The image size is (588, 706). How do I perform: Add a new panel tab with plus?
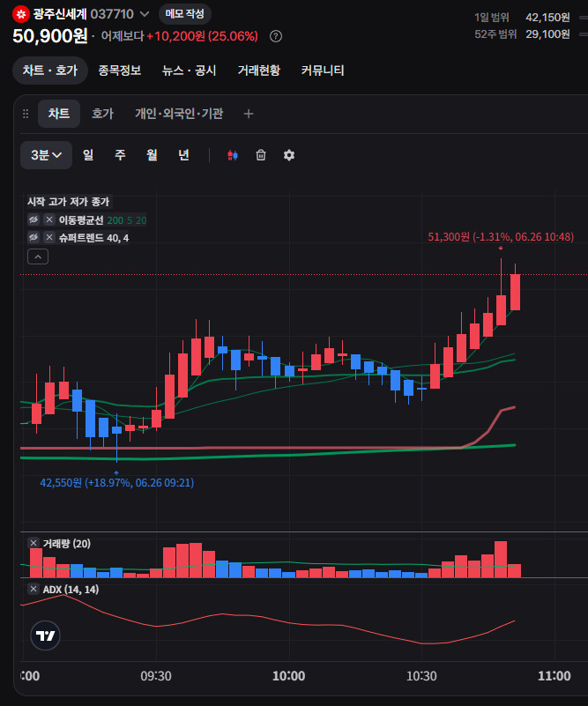[249, 114]
